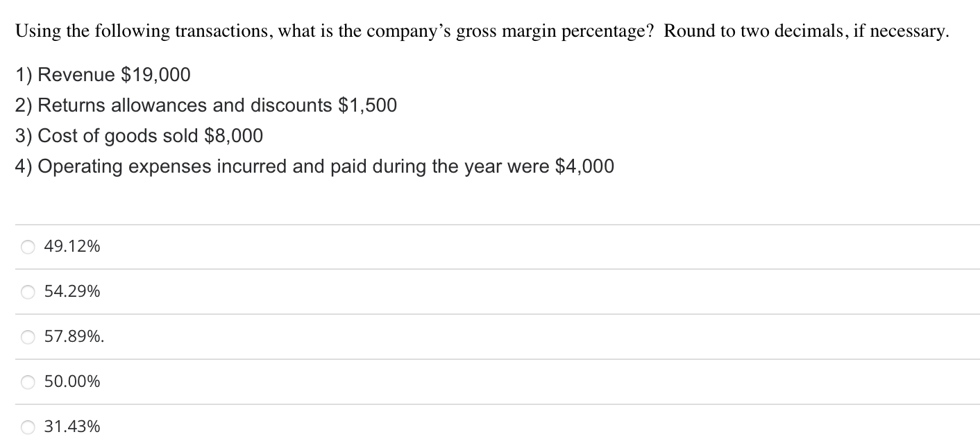Click the 50.00% answer text label
The width and height of the screenshot is (980, 448).
[x=71, y=381]
